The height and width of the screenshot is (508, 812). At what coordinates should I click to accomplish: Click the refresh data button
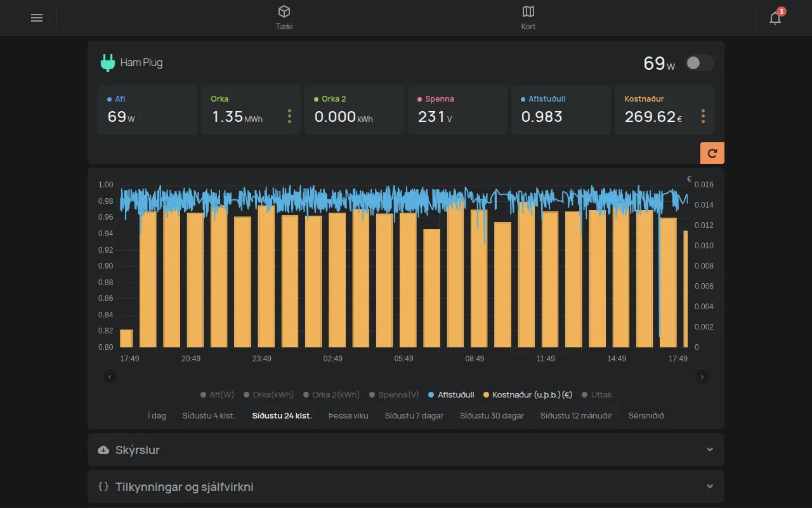(x=712, y=153)
